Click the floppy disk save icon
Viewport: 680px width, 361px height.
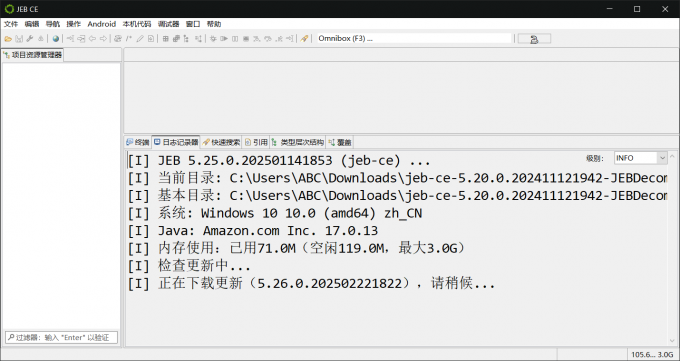(19, 39)
